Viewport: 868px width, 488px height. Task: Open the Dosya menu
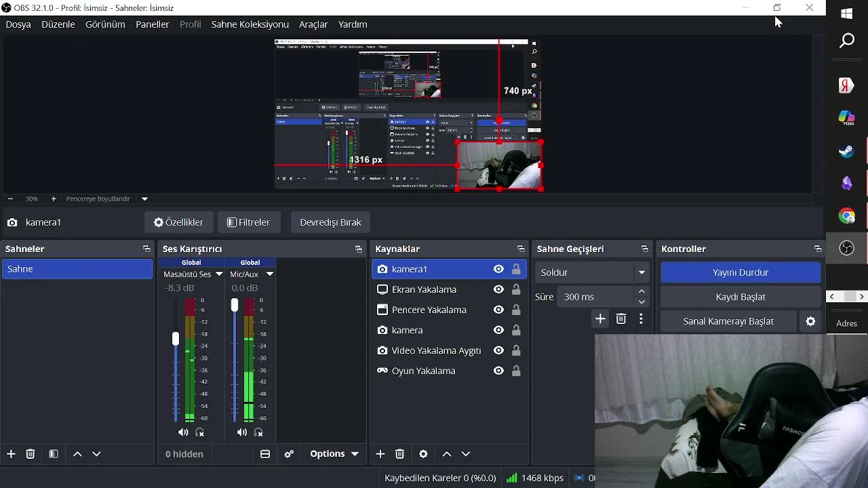[x=18, y=24]
